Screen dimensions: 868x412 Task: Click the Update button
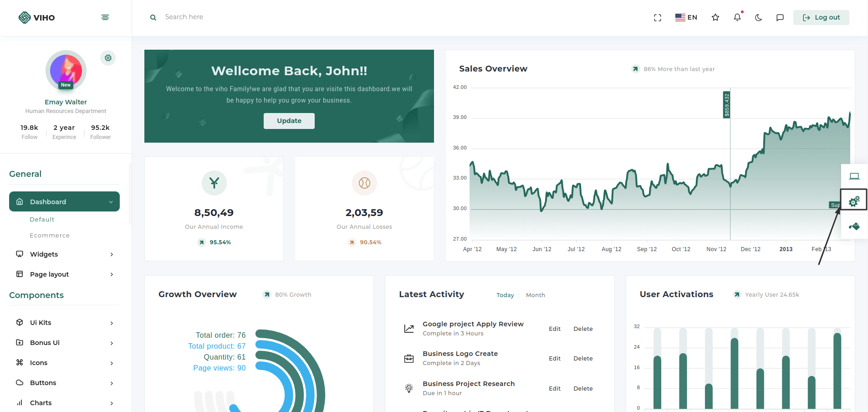point(289,121)
